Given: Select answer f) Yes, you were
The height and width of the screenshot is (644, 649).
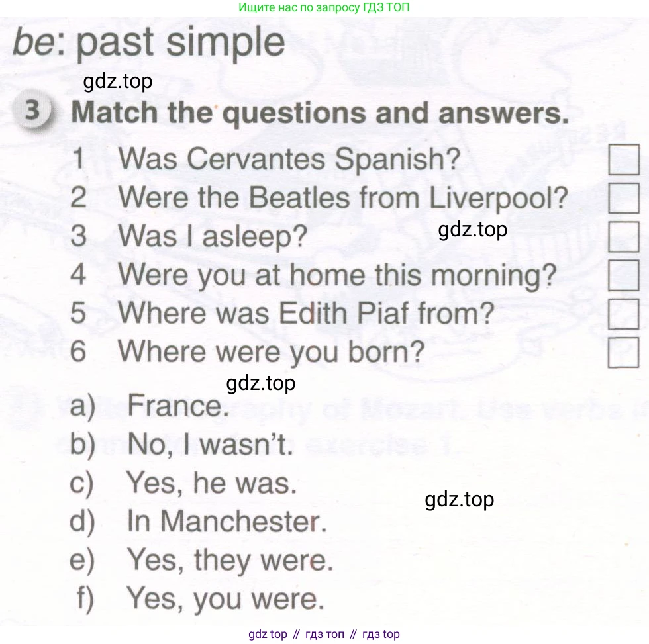Looking at the screenshot, I should 200,598.
